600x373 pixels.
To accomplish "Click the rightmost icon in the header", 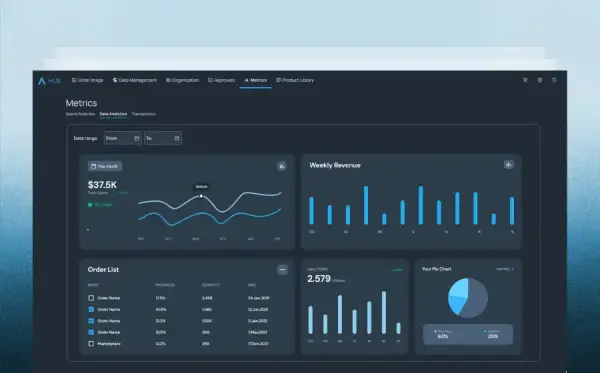I will click(x=554, y=80).
